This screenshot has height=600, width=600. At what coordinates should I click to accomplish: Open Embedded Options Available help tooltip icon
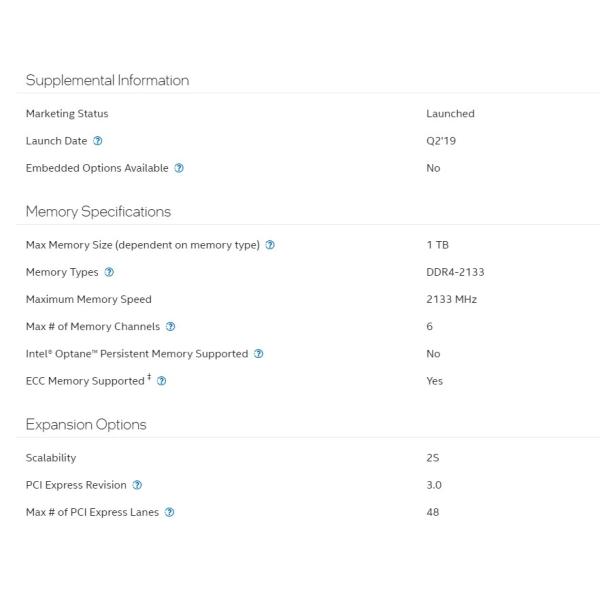click(x=179, y=168)
